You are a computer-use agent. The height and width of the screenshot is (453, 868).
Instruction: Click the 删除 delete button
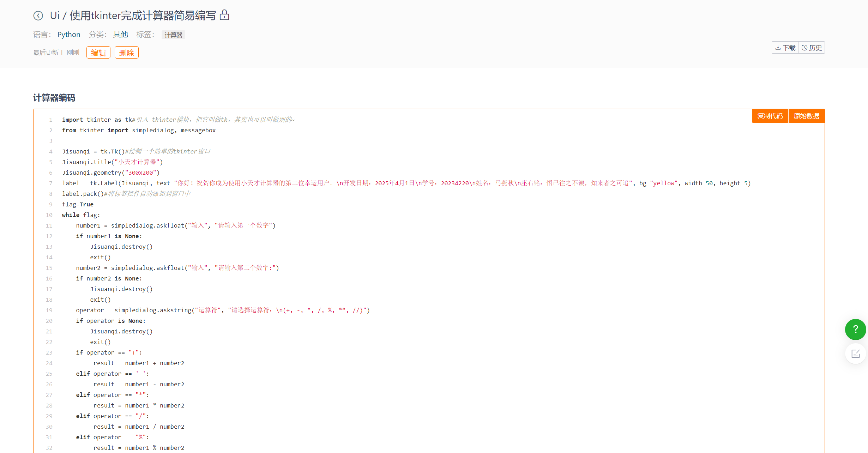126,53
